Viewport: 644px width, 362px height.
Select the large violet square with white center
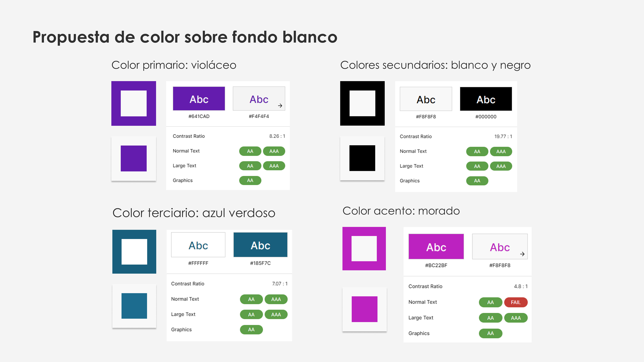pos(133,103)
